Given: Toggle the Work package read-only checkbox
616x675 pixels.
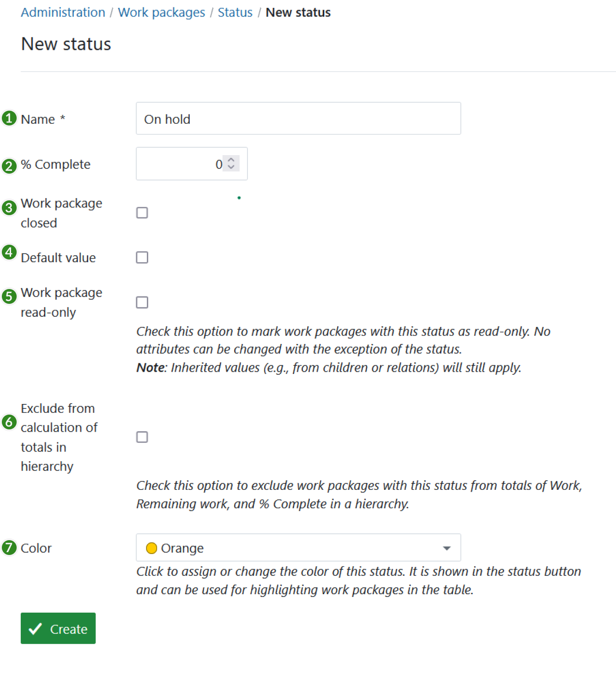Looking at the screenshot, I should 142,302.
